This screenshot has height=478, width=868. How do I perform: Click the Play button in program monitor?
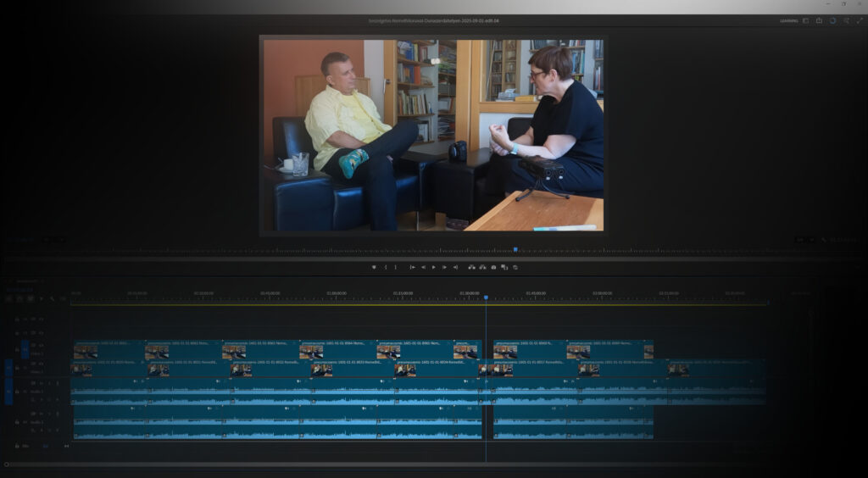point(434,267)
